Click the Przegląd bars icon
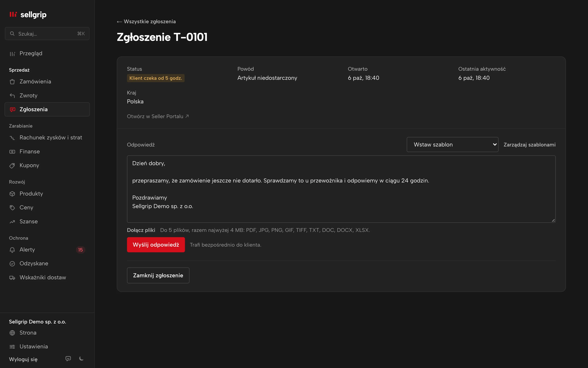588x368 pixels. point(12,54)
